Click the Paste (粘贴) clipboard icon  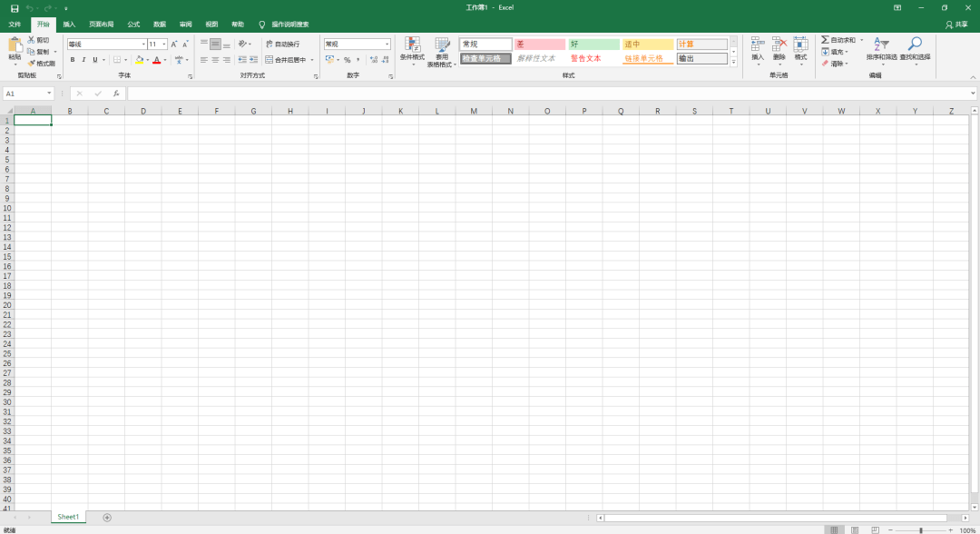tap(15, 45)
